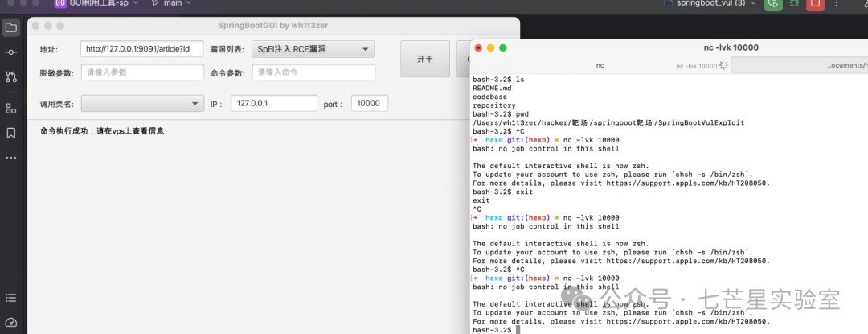
Task: Click repository in terminal output
Action: (494, 105)
